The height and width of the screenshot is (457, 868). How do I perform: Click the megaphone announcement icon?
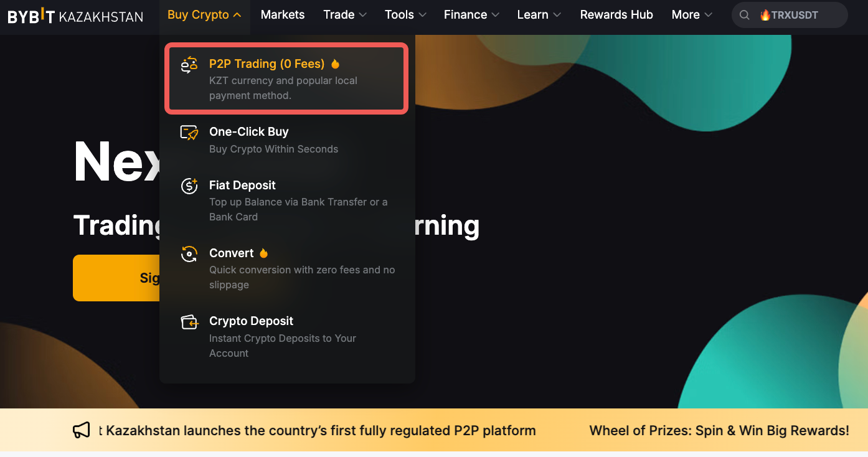pyautogui.click(x=82, y=430)
